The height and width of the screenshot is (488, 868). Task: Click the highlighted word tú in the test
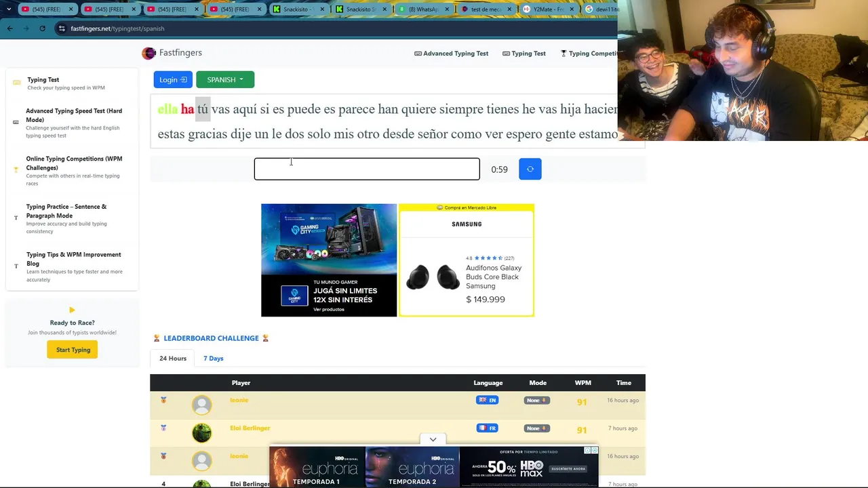(203, 109)
